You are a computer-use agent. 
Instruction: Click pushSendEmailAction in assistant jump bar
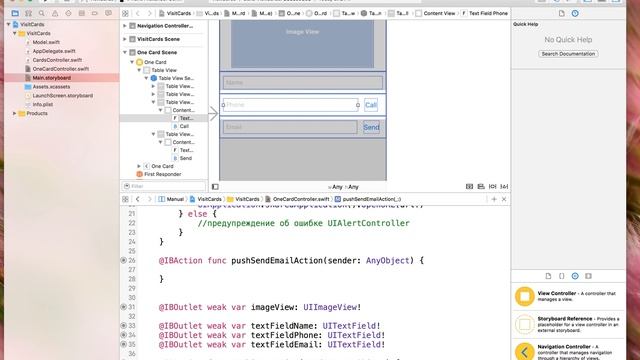point(368,199)
